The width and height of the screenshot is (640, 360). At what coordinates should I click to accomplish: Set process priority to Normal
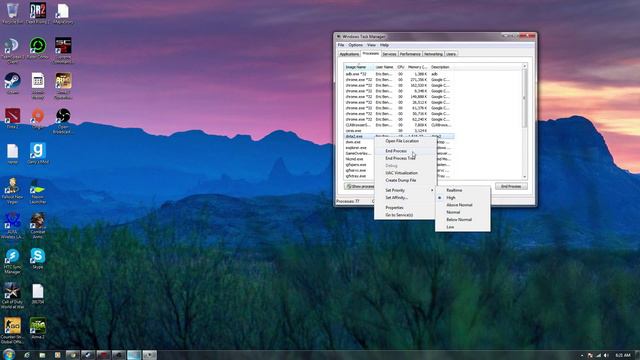(463, 212)
